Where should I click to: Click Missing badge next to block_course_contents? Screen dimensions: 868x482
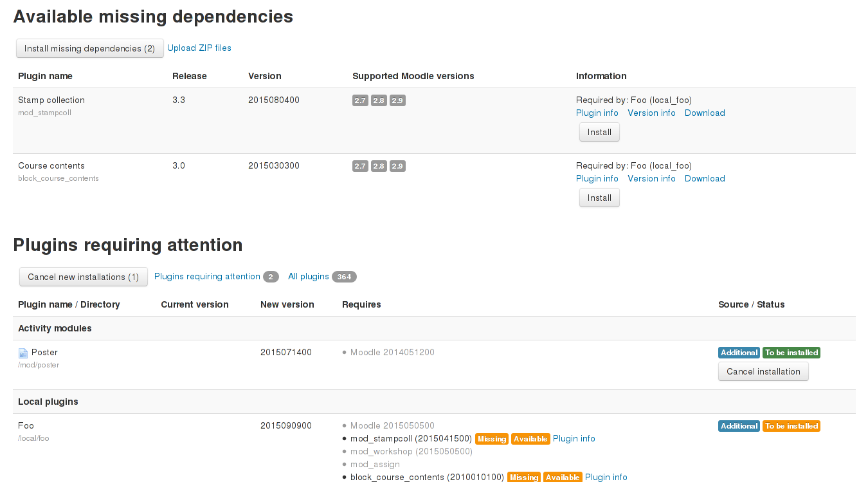(x=524, y=477)
